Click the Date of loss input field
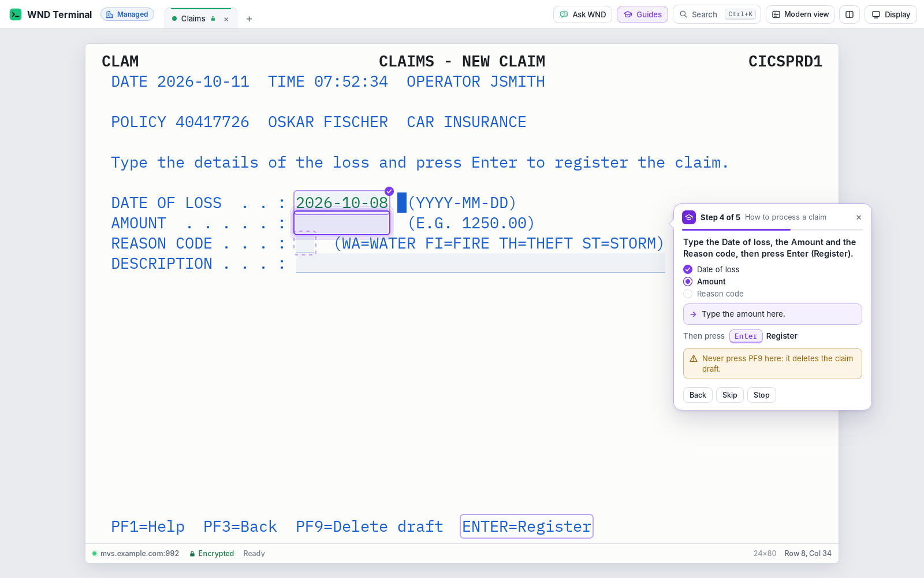 342,203
